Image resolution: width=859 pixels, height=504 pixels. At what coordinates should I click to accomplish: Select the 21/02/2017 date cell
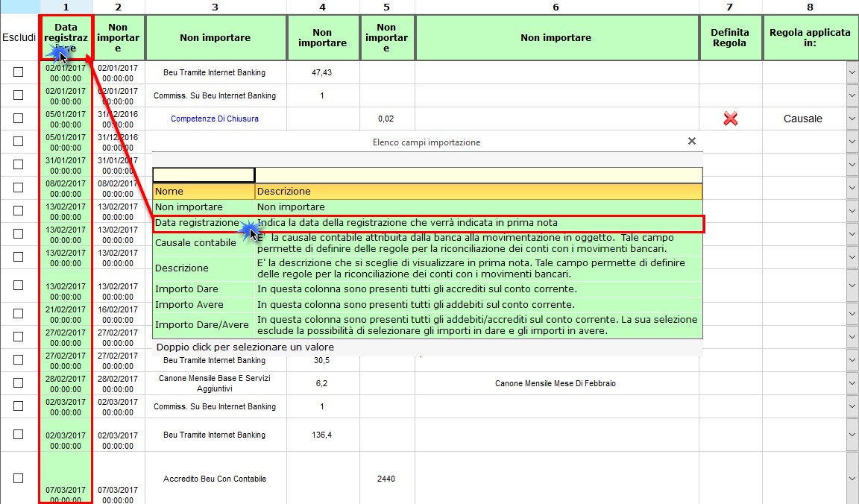point(66,314)
